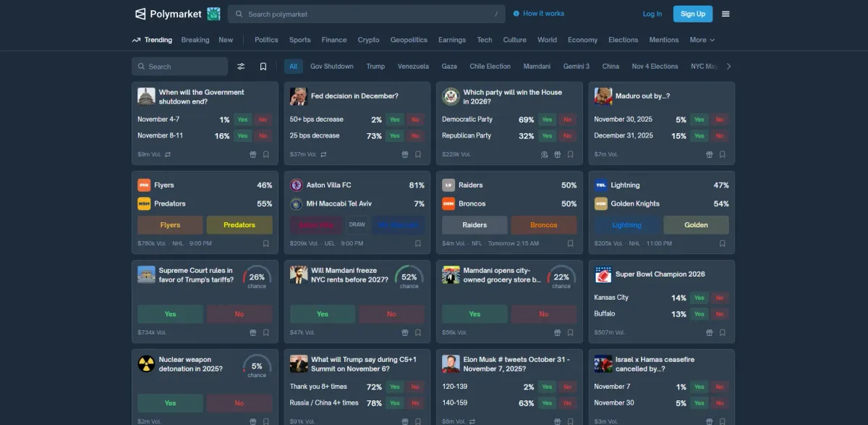The image size is (868, 425).
Task: Select No for 25 bps decrease
Action: (415, 135)
